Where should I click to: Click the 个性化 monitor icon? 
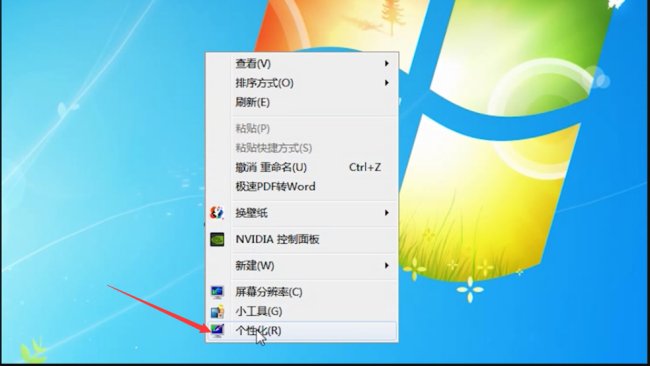[x=217, y=330]
